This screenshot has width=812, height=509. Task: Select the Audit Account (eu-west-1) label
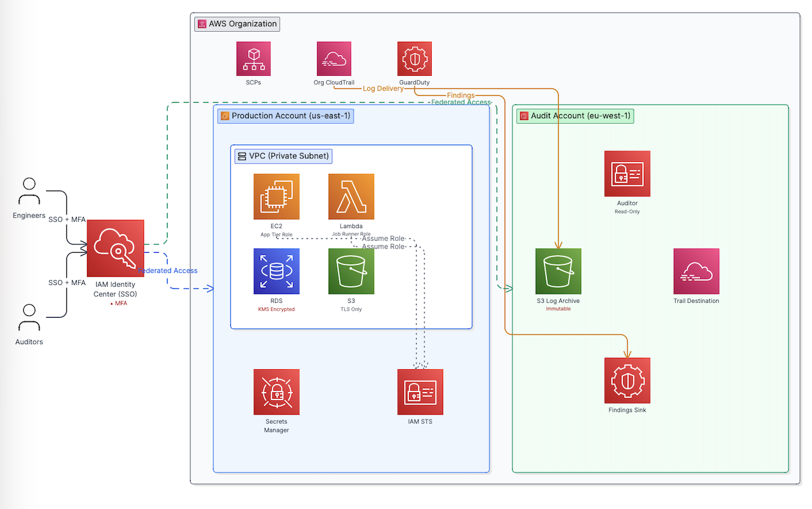coord(581,116)
